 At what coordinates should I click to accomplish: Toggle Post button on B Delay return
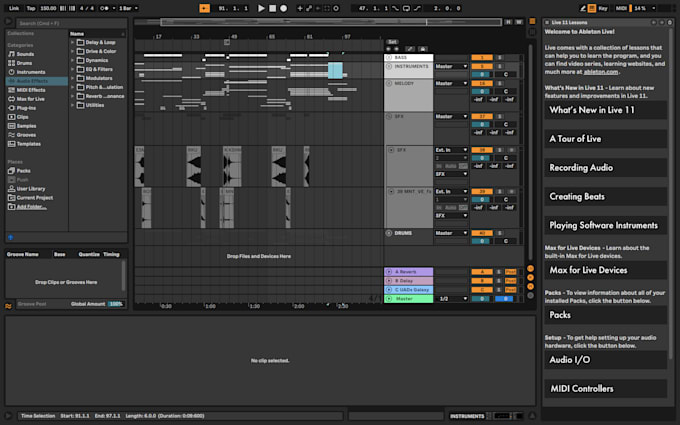point(510,281)
